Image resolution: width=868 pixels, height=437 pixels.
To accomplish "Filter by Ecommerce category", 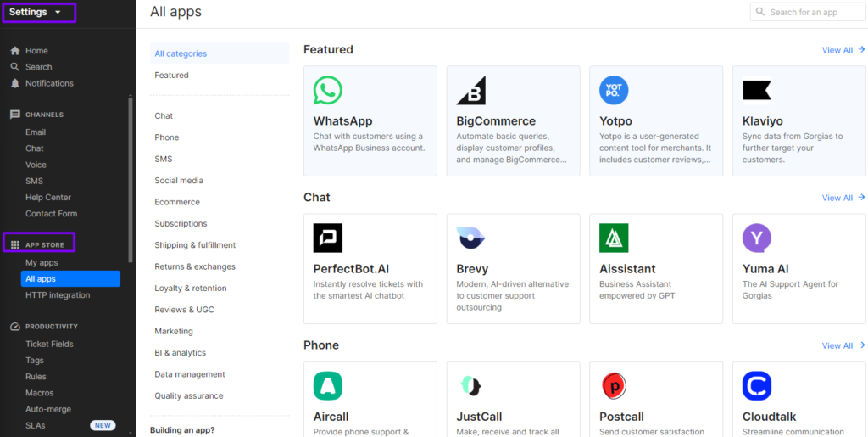I will tap(177, 202).
